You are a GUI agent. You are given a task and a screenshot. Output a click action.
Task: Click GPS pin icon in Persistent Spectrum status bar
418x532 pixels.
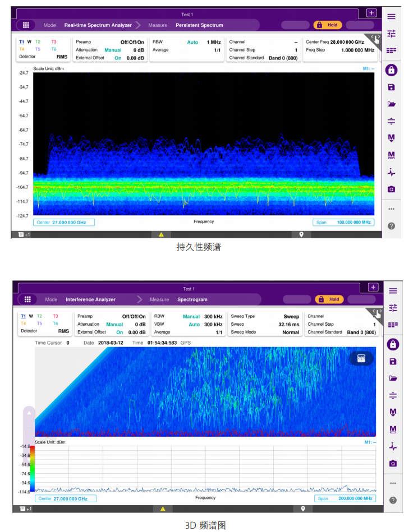[301, 234]
